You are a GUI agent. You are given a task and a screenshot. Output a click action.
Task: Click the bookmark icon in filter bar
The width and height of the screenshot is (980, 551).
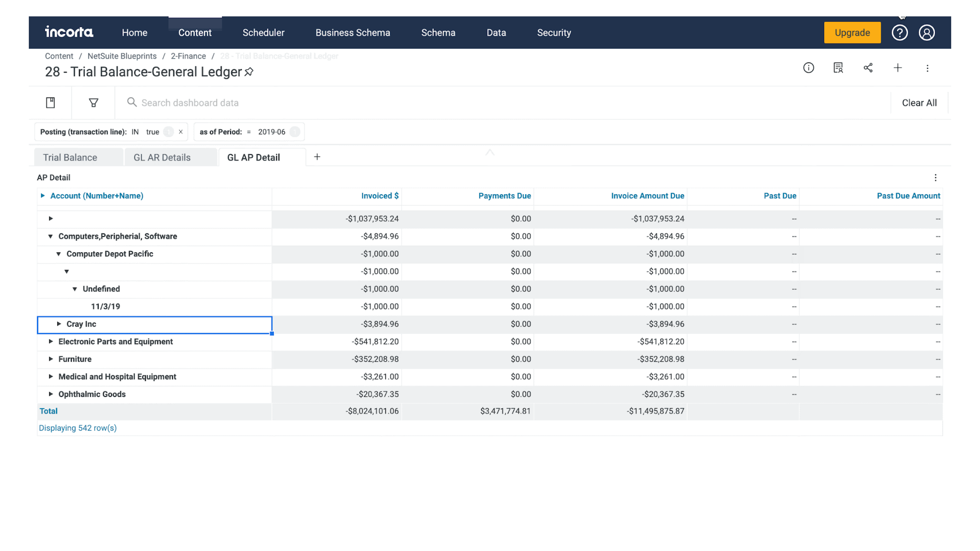(x=50, y=103)
